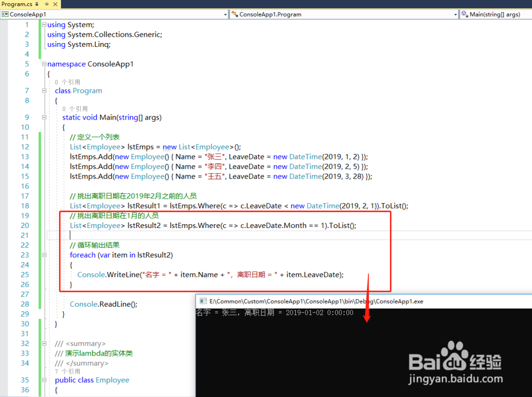Collapse the static void Main method

point(44,117)
